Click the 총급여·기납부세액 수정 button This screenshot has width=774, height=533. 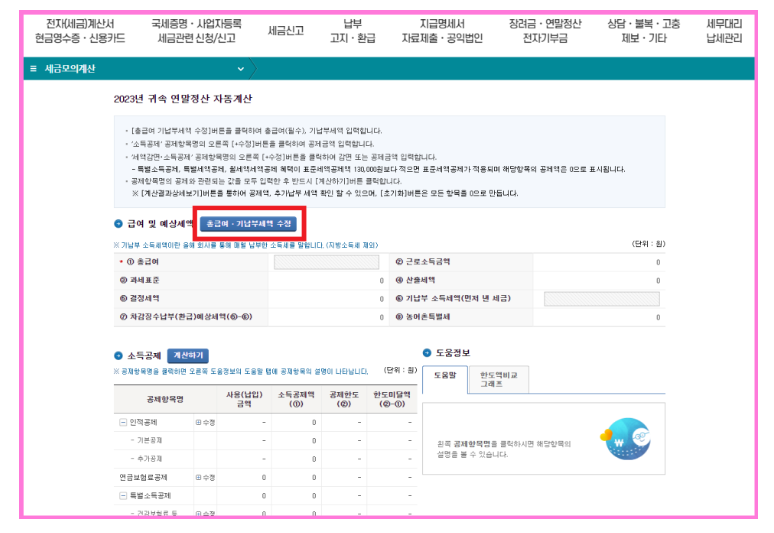coord(248,224)
